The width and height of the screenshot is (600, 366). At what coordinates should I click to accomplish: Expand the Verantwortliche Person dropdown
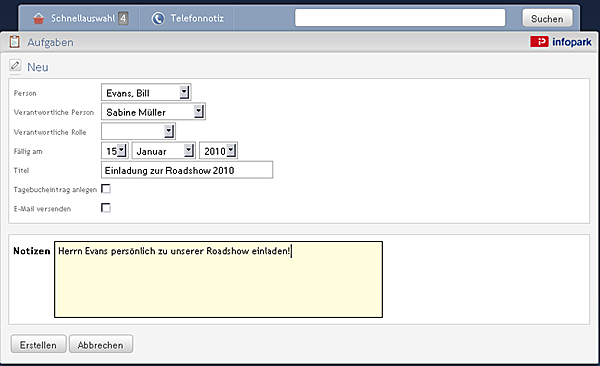(x=153, y=111)
